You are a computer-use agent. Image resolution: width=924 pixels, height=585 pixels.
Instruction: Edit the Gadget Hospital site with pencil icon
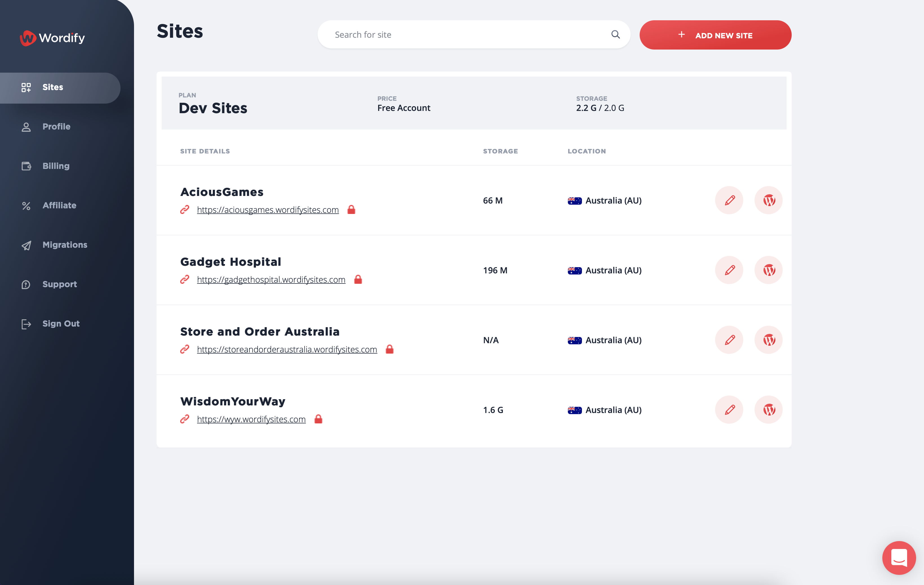tap(729, 270)
